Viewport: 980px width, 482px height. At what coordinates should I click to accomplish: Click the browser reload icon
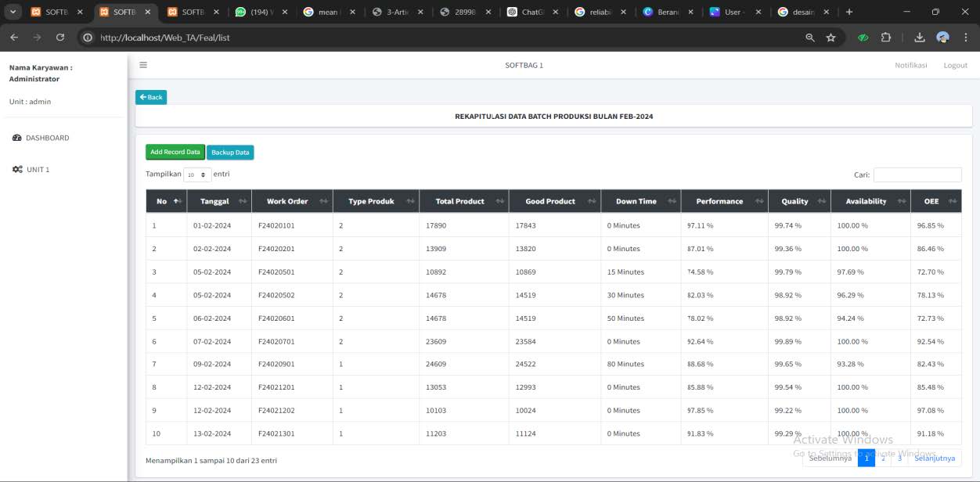pos(60,38)
